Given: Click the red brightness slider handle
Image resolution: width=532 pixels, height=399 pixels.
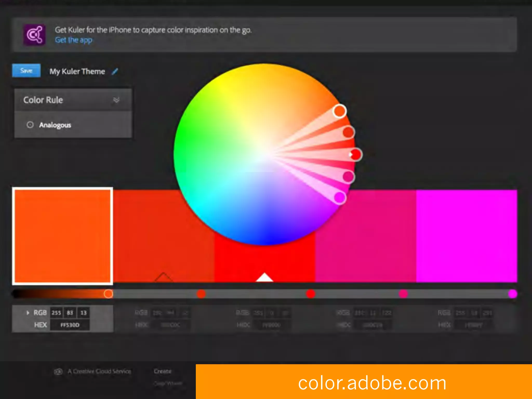Looking at the screenshot, I should [311, 294].
